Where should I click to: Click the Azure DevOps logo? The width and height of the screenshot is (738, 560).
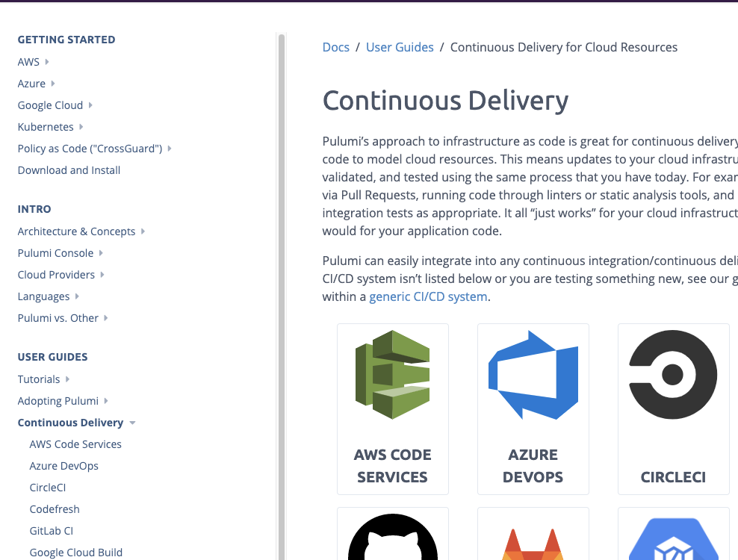click(x=533, y=375)
